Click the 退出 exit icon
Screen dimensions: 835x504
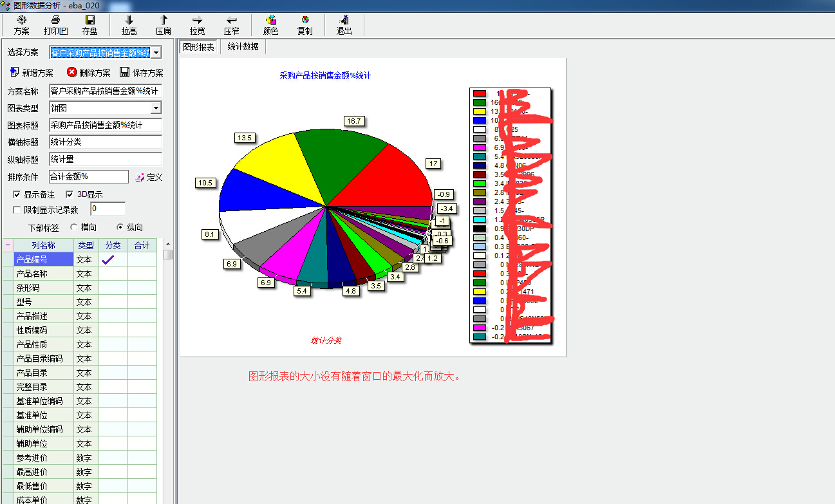[x=344, y=21]
